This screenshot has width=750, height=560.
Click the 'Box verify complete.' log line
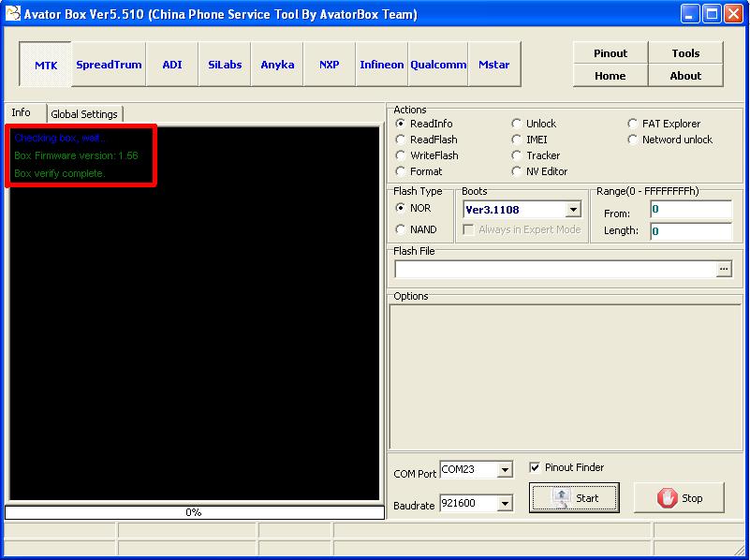coord(60,173)
